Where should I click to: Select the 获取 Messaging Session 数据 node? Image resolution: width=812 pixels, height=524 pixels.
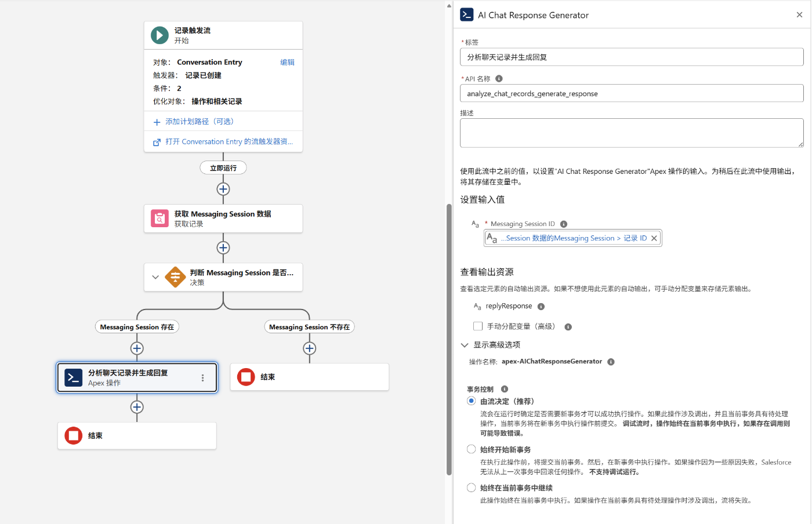click(x=223, y=219)
